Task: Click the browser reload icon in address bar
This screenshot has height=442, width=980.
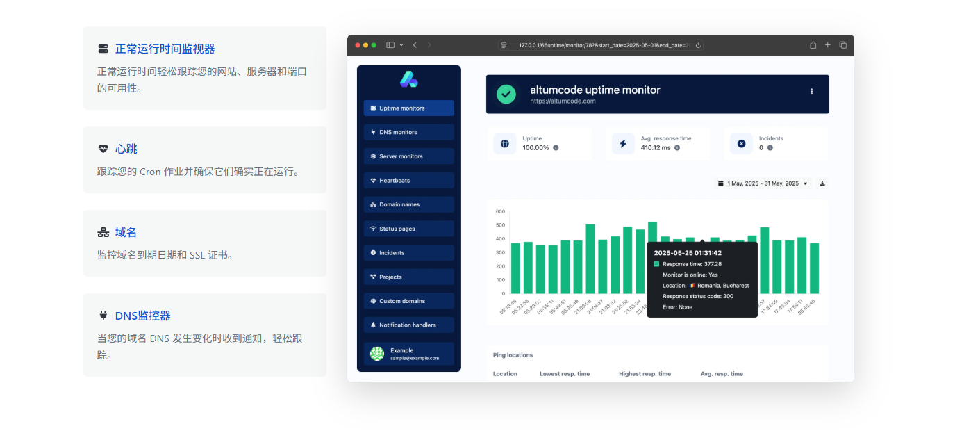Action: (698, 45)
